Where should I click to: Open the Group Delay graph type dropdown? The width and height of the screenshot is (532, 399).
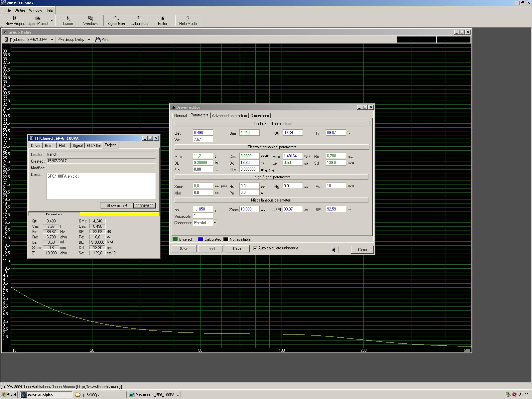click(x=89, y=40)
